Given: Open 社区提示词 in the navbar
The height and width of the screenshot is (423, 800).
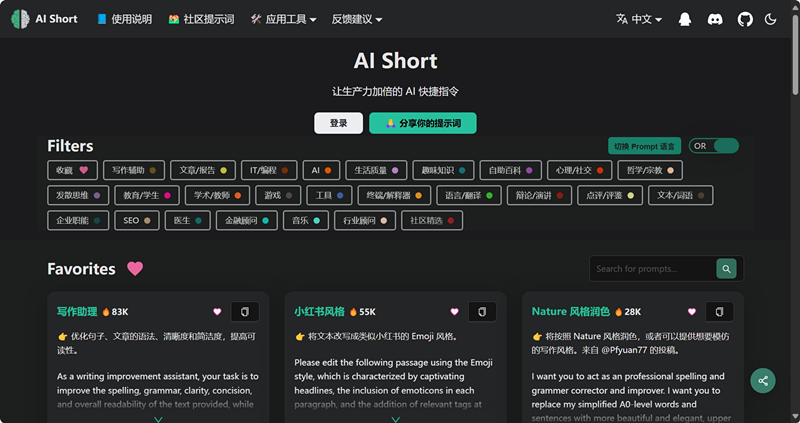Looking at the screenshot, I should (x=202, y=19).
